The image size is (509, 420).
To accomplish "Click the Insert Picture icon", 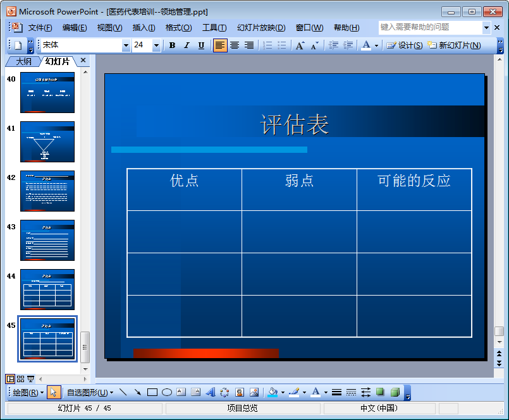I will pos(254,392).
